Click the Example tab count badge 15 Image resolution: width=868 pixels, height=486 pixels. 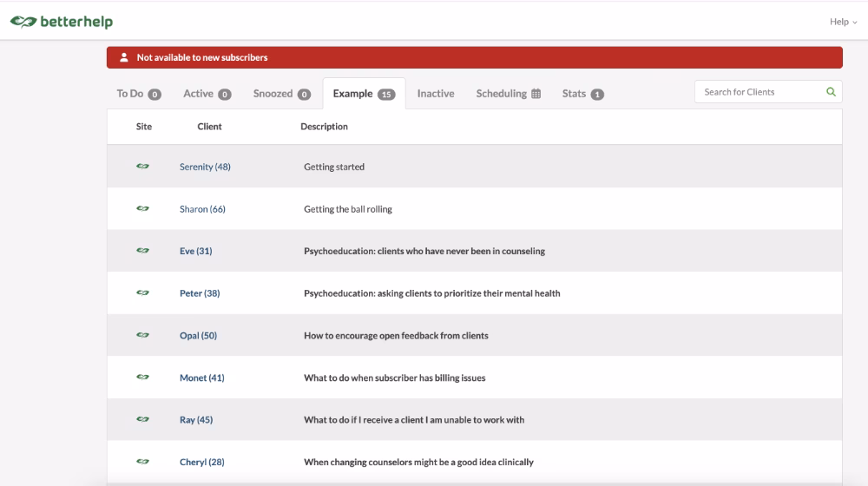click(386, 94)
